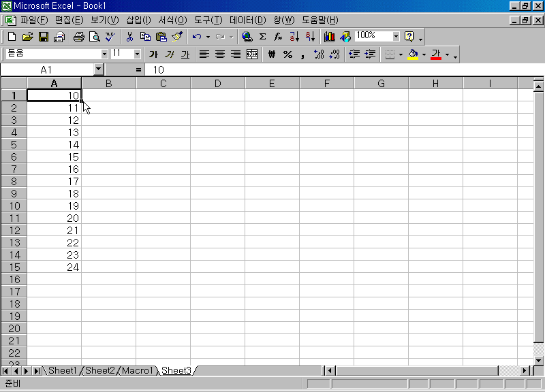Viewport: 545px width, 392px height.
Task: Click the vertical scrollbar down arrow
Action: 538,360
